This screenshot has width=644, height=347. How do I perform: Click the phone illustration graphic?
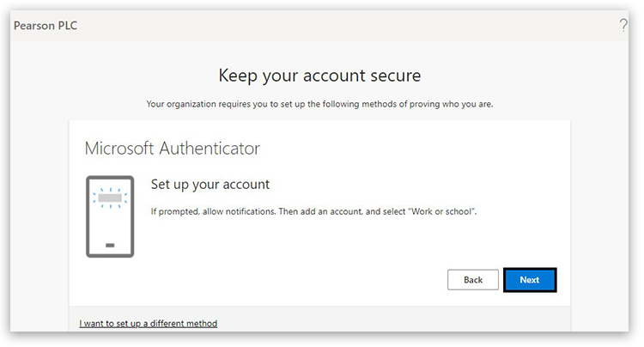(110, 216)
